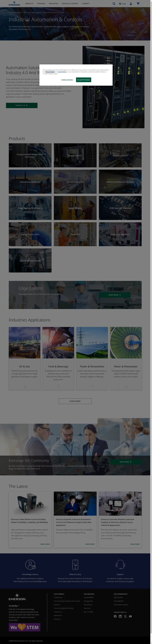
Task: Open the shopping cart icon
Action: coord(138,3)
